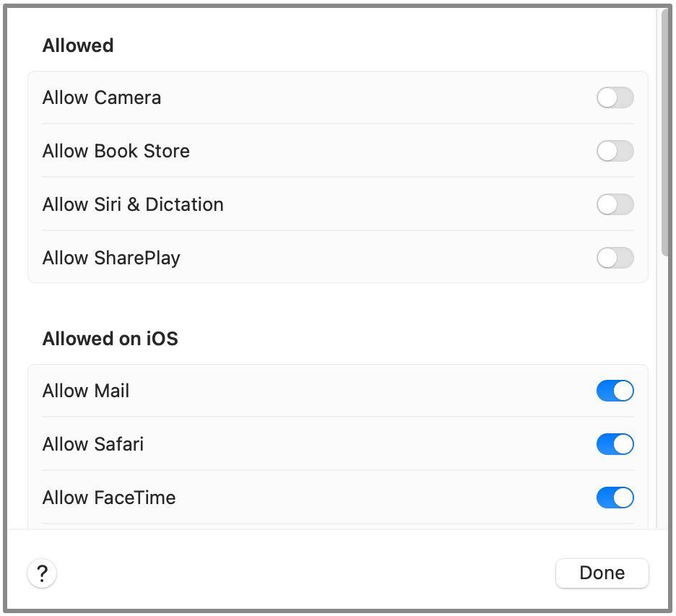
Task: Click the Allow Camera label text
Action: (x=102, y=97)
